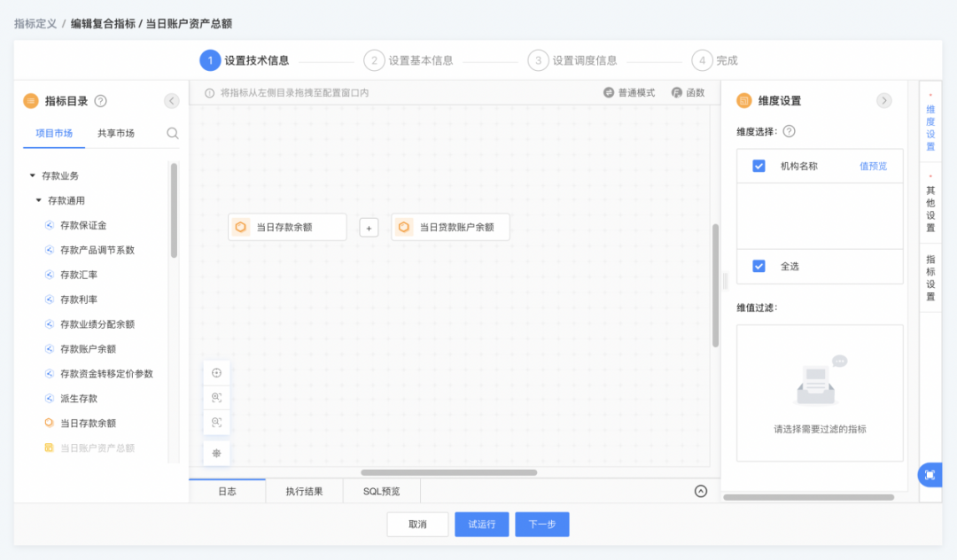Click the 当日账户资产总额 composite icon
Viewport: 957px width, 560px height.
coord(50,447)
